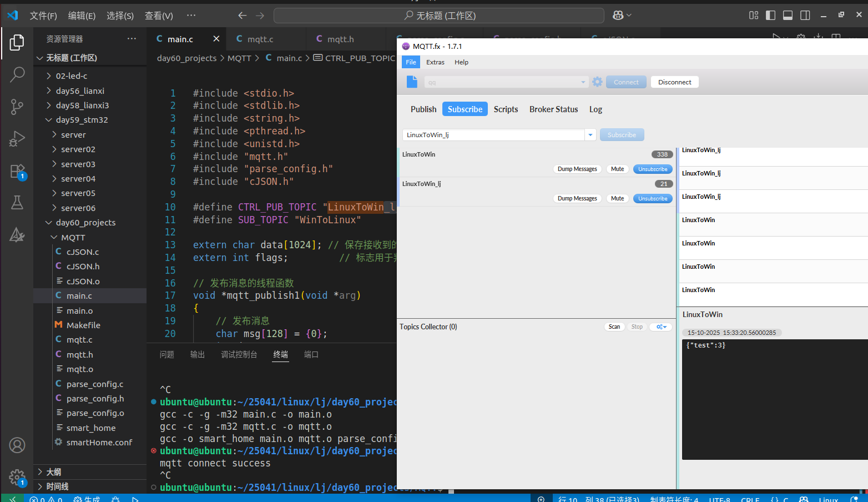The image size is (868, 502).
Task: Mute the LinuxToWin_lj subscription
Action: (618, 198)
